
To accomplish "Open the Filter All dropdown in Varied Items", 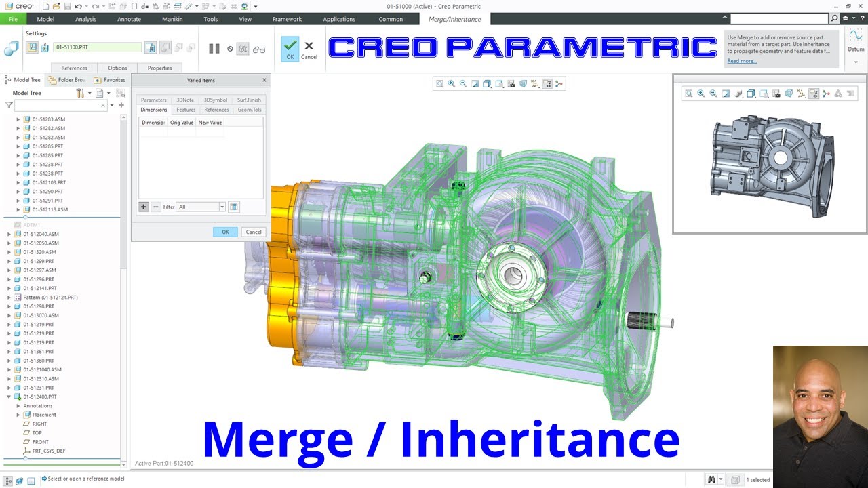I will tap(221, 207).
